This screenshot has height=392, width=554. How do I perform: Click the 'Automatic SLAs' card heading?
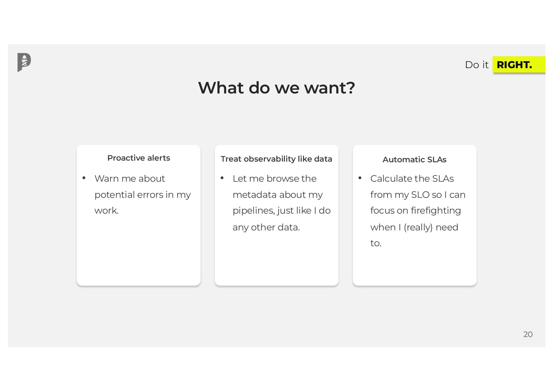pos(415,160)
